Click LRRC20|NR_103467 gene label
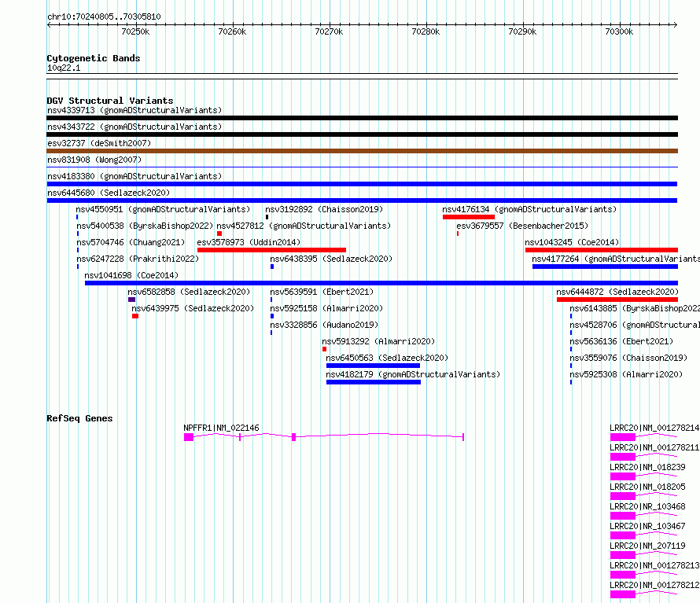This screenshot has width=700, height=603. [x=647, y=526]
